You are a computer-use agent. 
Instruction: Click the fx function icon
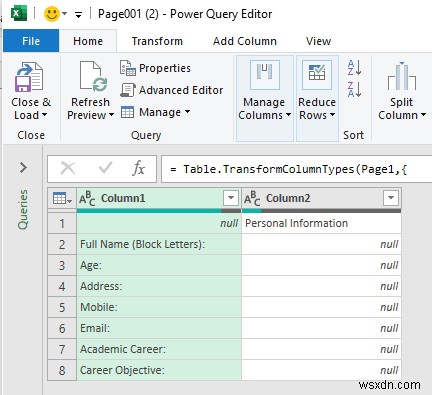coord(138,168)
